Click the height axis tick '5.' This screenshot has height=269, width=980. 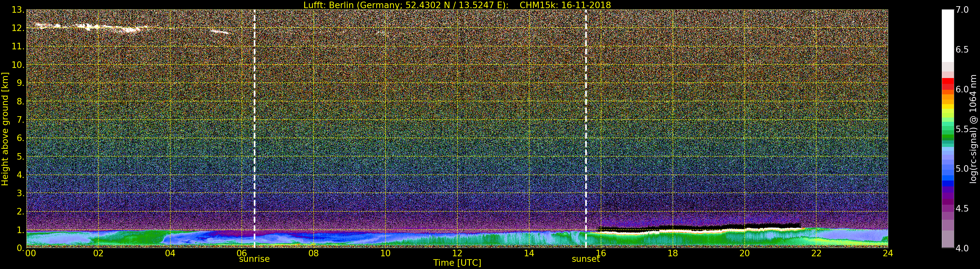[x=21, y=156]
